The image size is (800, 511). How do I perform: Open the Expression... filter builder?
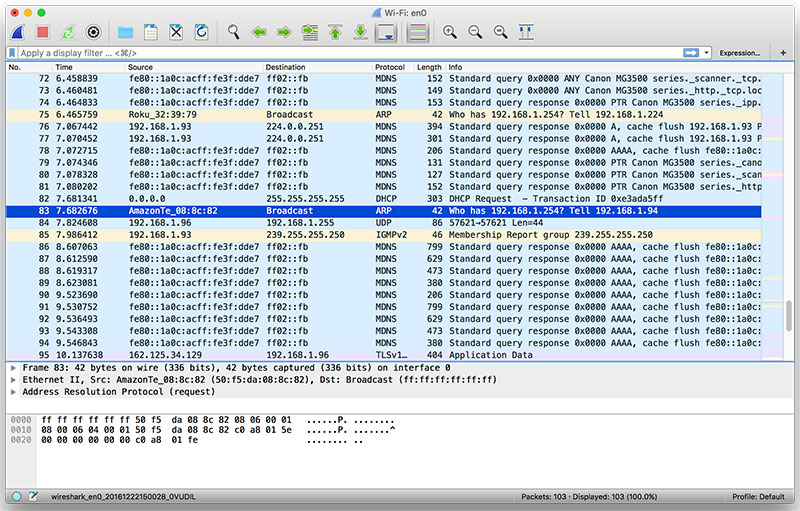pos(739,53)
